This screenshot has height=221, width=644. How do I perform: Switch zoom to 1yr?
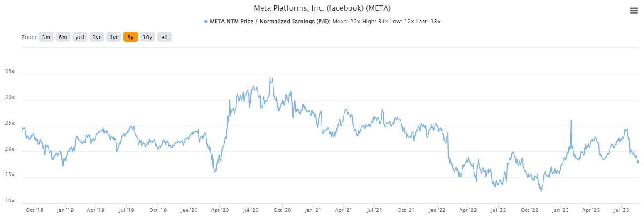click(97, 37)
